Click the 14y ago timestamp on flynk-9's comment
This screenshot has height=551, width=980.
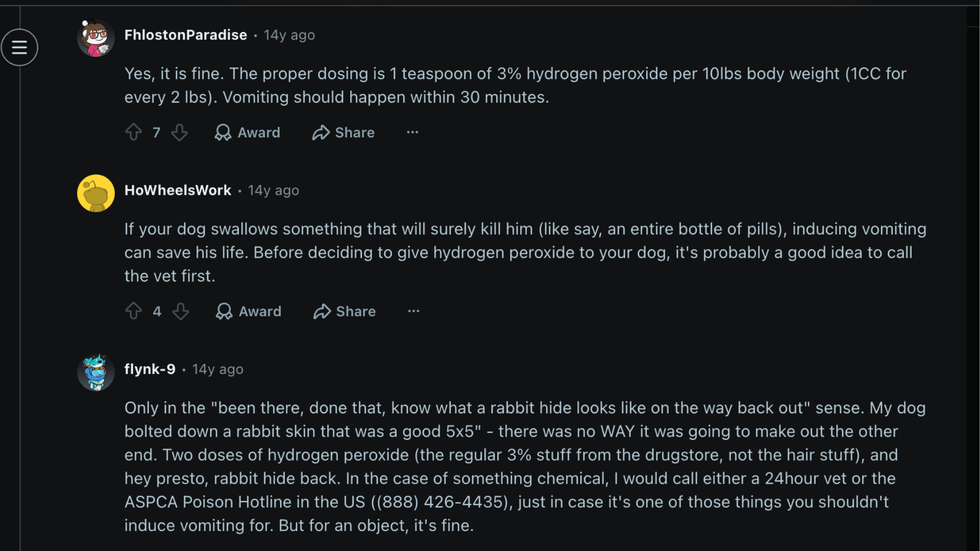[217, 369]
